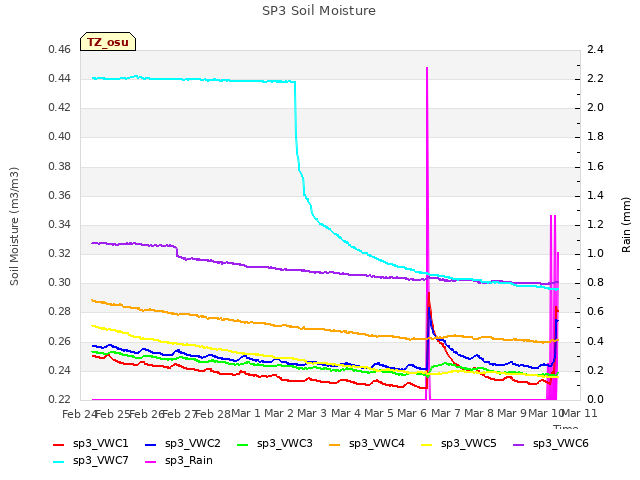Click the Mar 3 date tick label

pyautogui.click(x=312, y=413)
